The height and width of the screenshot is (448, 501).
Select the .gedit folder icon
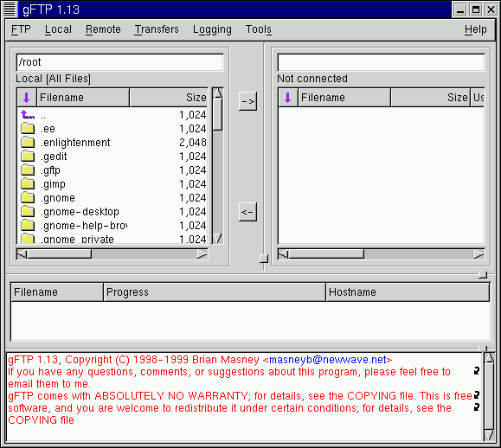point(28,157)
